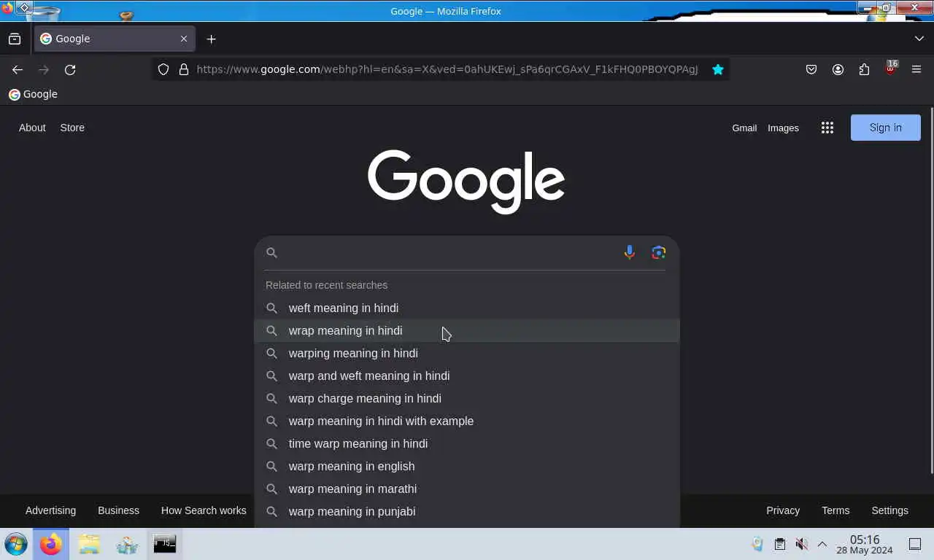Open the Advertising footer link
The height and width of the screenshot is (560, 934).
click(x=50, y=510)
